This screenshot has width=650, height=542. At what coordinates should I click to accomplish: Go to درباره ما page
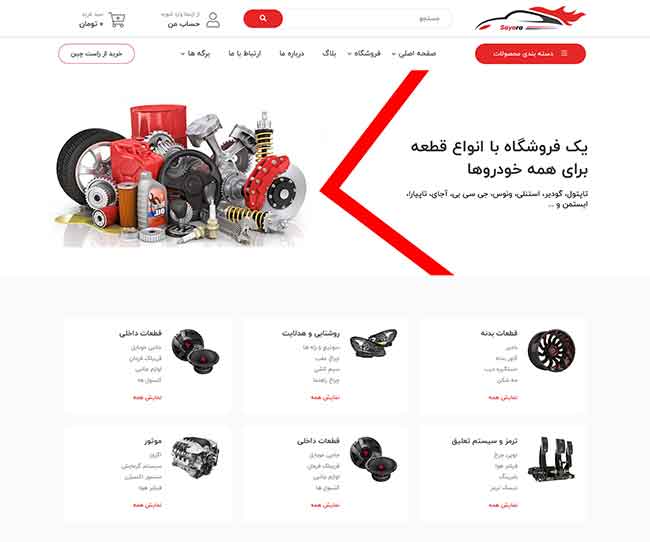pyautogui.click(x=292, y=53)
